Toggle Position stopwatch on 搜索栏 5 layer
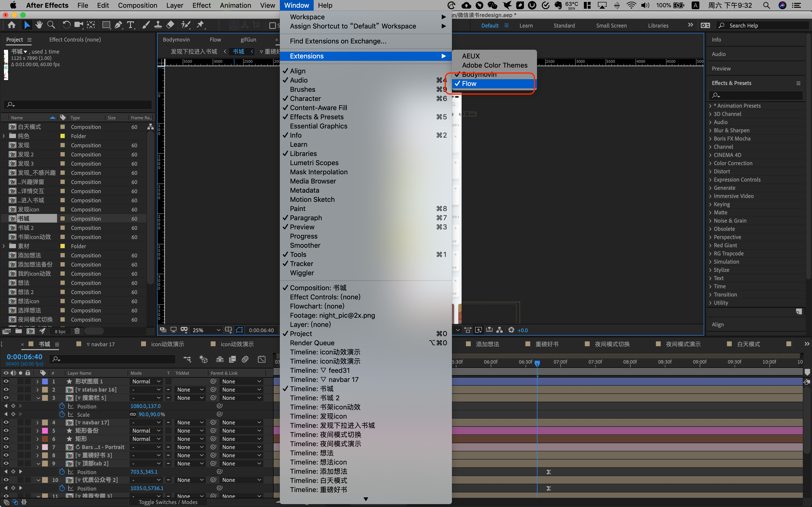 [62, 406]
